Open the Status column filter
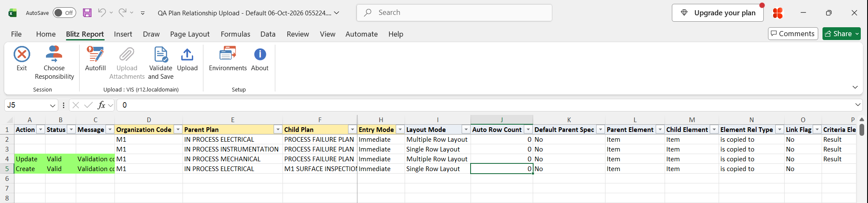The height and width of the screenshot is (203, 868). tap(71, 129)
